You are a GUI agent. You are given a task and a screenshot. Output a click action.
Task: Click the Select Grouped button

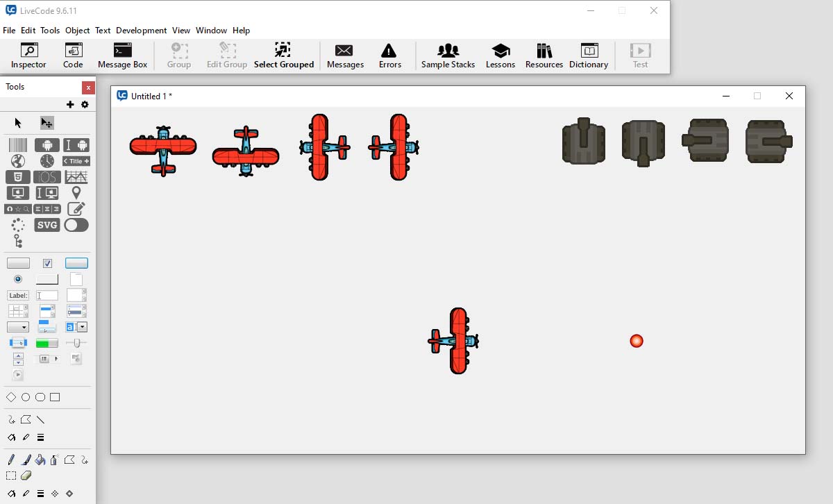(x=283, y=56)
